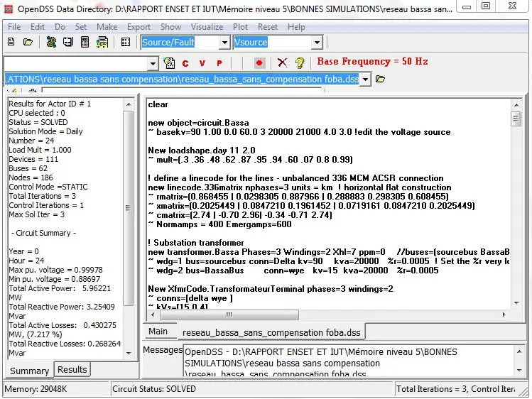The image size is (532, 399).
Task: Open the Show menu
Action: 170,27
